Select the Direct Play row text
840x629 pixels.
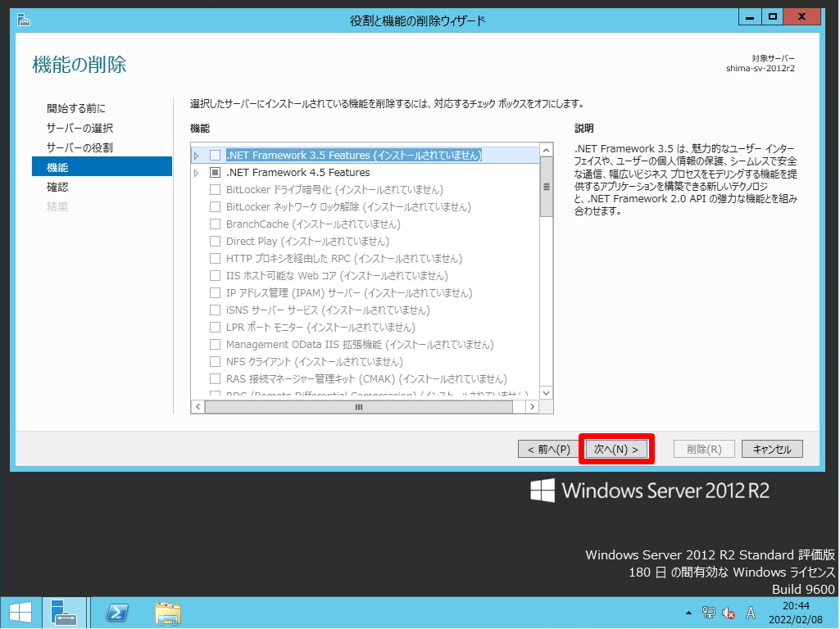pyautogui.click(x=307, y=242)
